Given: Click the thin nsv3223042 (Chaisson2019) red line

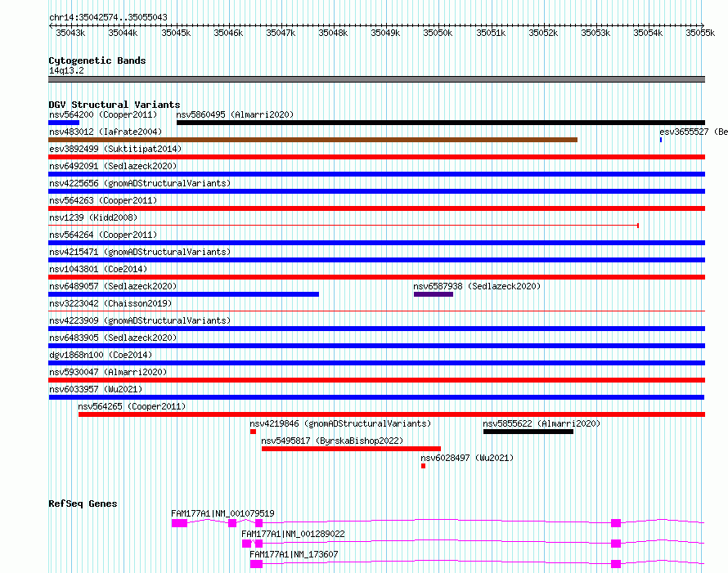Looking at the screenshot, I should [376, 311].
